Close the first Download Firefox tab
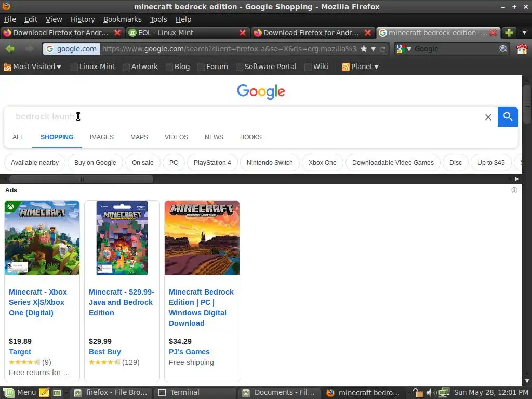Screen dimensions: 532x399 tap(117, 33)
